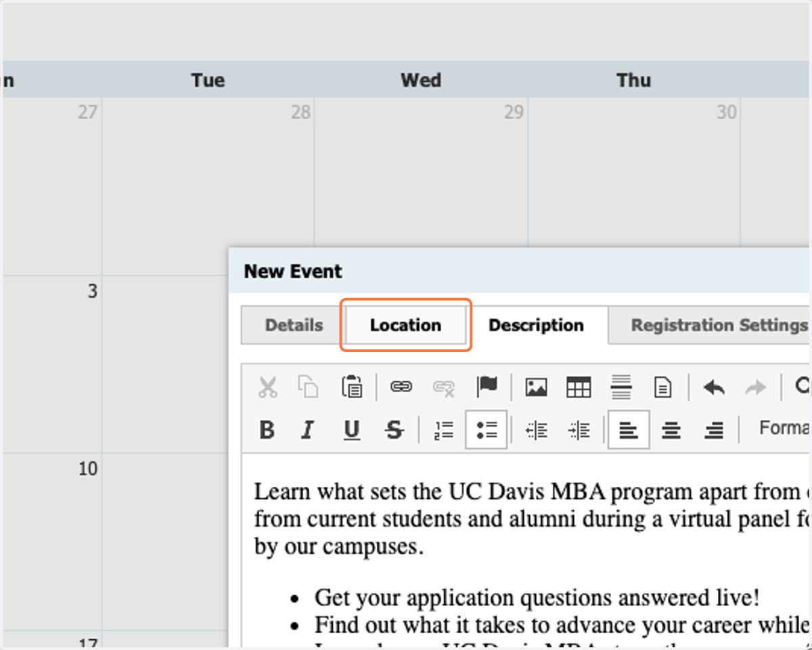Insert a numbered list
Screen dimensions: 812x650
[444, 430]
